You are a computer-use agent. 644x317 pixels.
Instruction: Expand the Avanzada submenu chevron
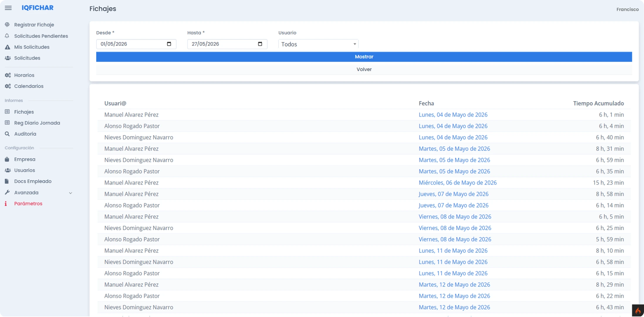click(70, 193)
